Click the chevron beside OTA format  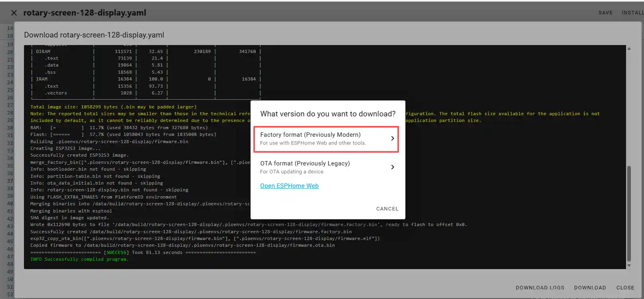(392, 167)
